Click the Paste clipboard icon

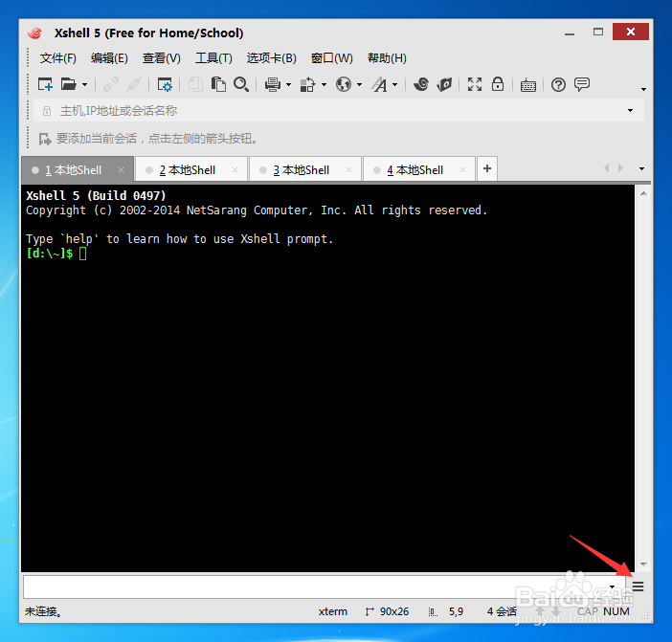(218, 84)
